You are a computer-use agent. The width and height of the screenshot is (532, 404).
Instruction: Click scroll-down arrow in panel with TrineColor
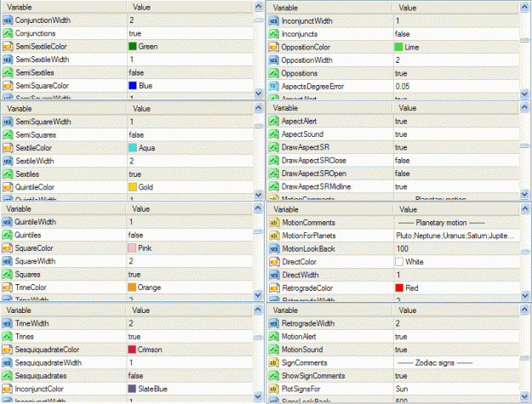[x=258, y=294]
